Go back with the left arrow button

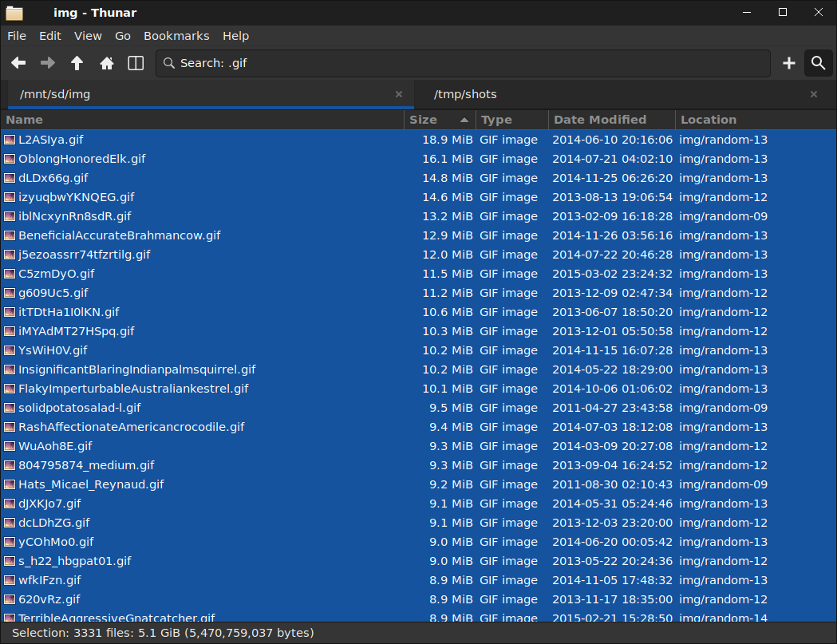pyautogui.click(x=18, y=63)
